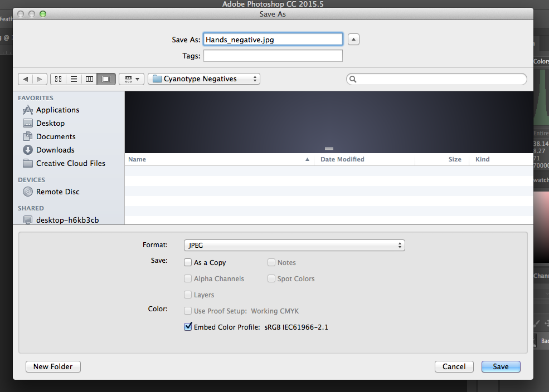Image resolution: width=549 pixels, height=392 pixels.
Task: Toggle the As a Copy checkbox
Action: tap(188, 262)
